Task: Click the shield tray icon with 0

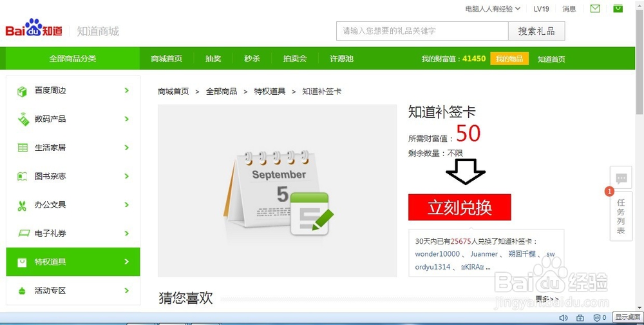Action: click(x=600, y=318)
